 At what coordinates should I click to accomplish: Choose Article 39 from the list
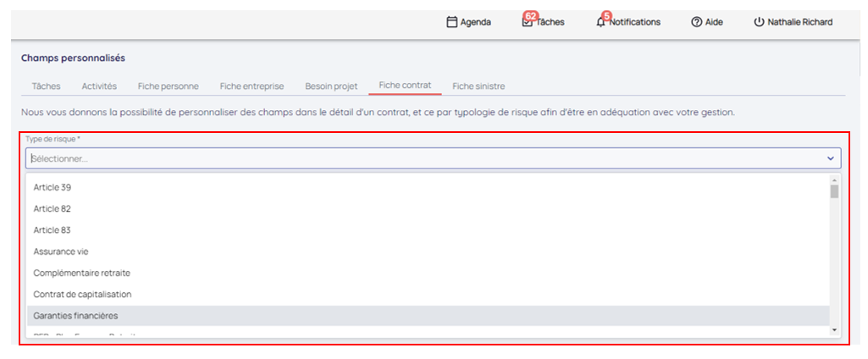point(52,187)
